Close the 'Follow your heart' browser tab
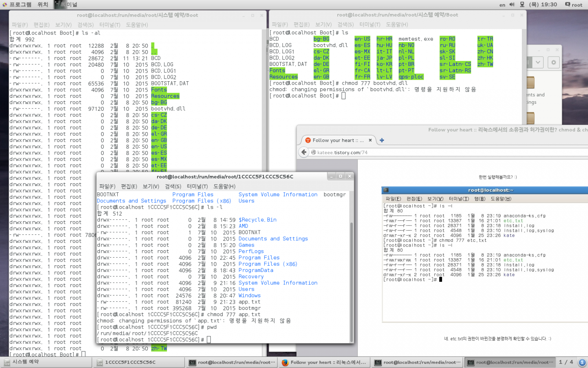The width and height of the screenshot is (588, 368). [370, 140]
